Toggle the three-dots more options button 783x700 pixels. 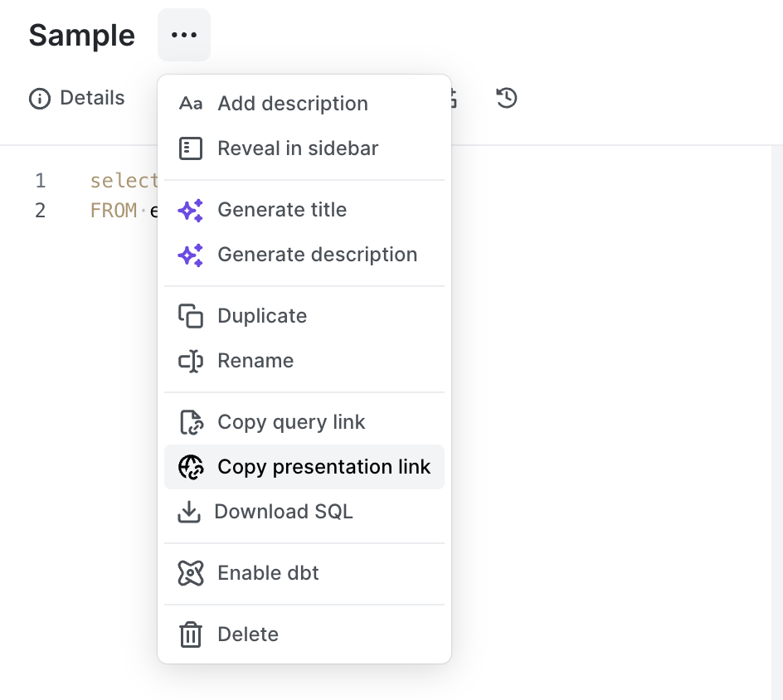click(184, 35)
